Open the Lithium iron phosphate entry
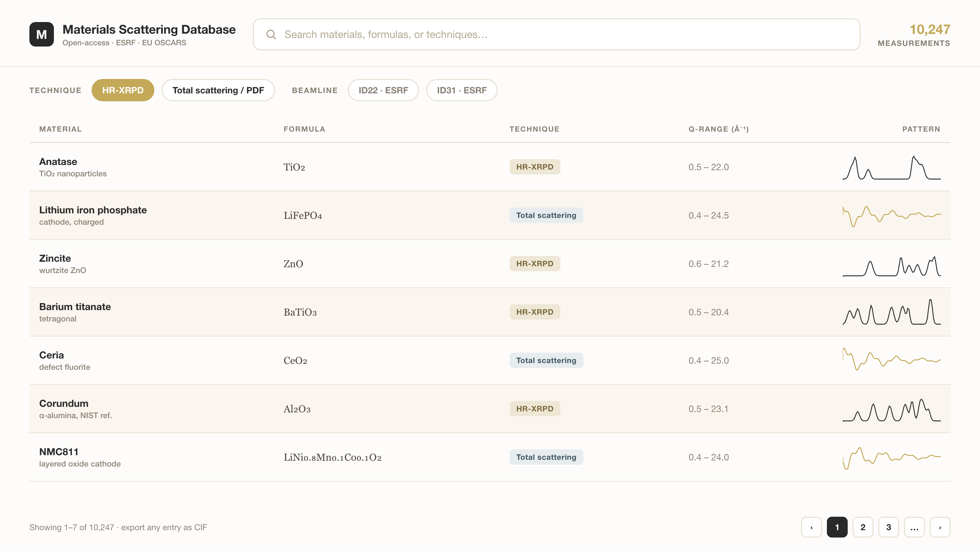This screenshot has width=980, height=551. pos(490,215)
